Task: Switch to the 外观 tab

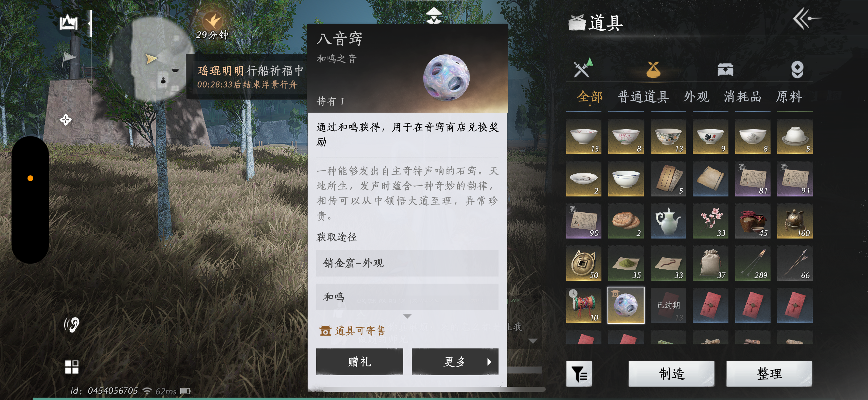Action: [696, 97]
